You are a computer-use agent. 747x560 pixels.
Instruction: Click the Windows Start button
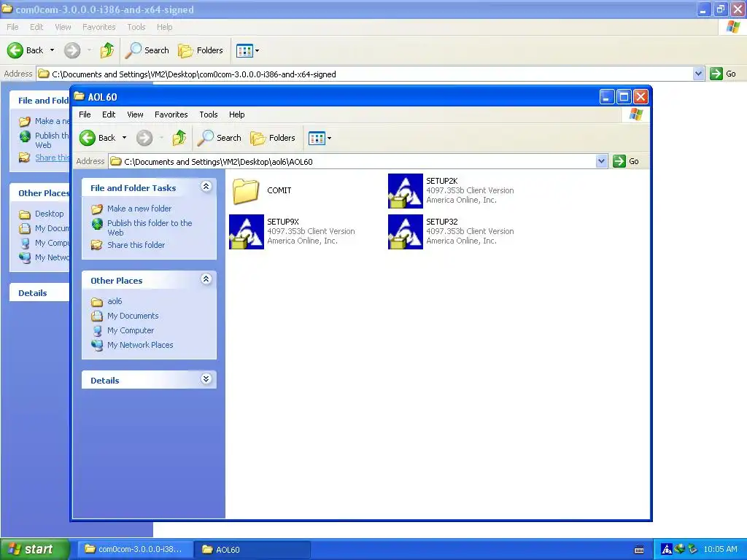pos(35,549)
